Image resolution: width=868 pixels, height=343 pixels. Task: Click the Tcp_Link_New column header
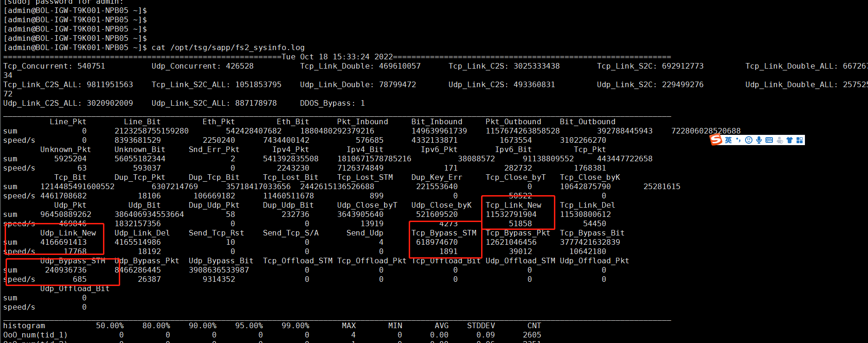click(513, 205)
